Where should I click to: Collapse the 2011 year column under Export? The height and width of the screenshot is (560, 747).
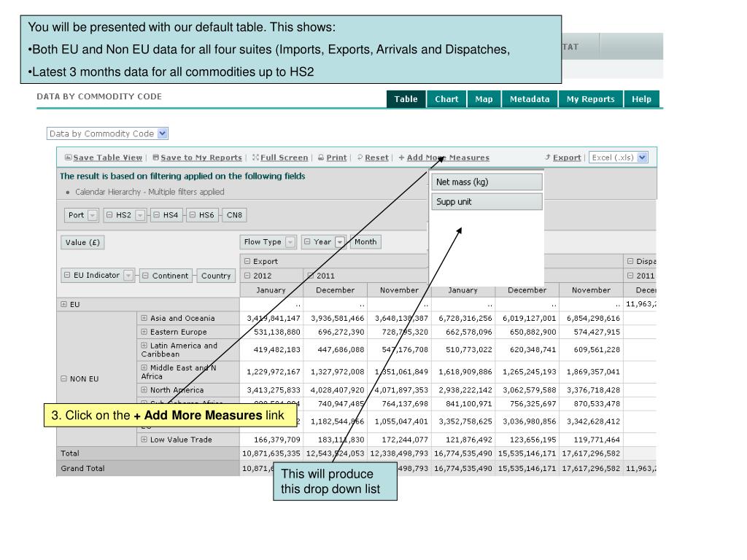tap(311, 276)
